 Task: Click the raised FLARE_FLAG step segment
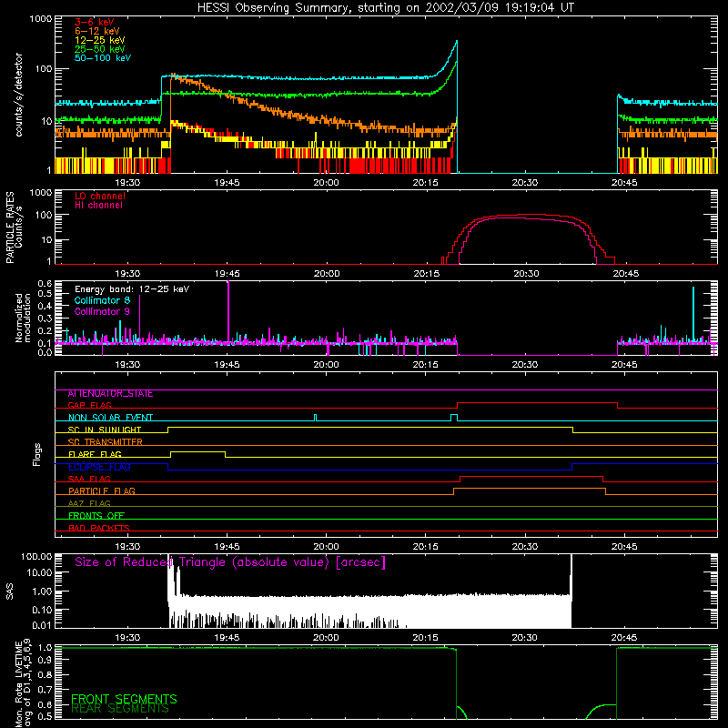(x=197, y=451)
